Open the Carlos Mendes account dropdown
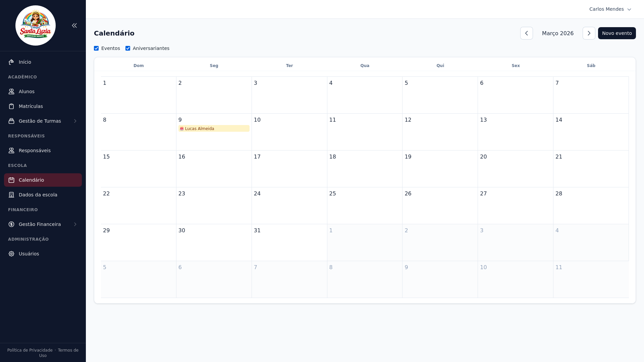 [x=610, y=9]
